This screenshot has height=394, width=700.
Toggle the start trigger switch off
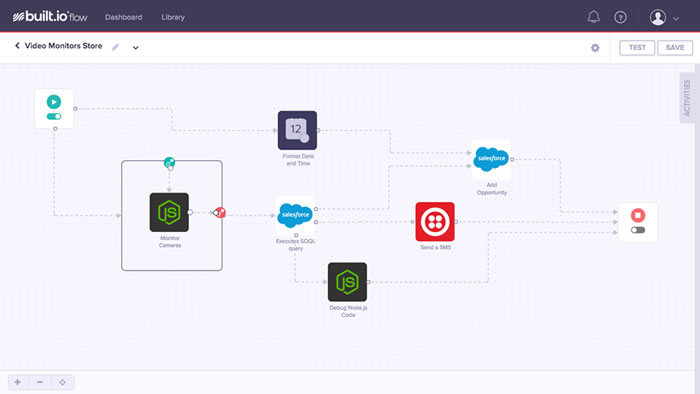click(x=54, y=116)
